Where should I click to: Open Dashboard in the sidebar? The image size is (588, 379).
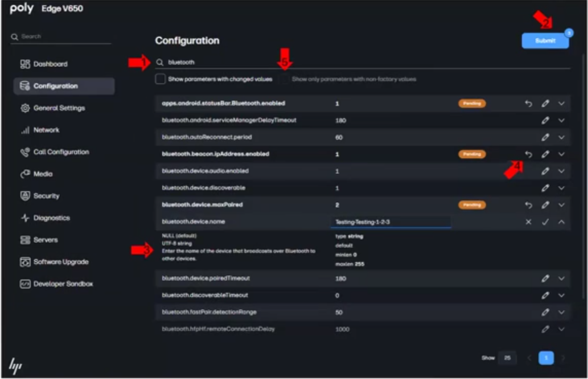(x=64, y=64)
